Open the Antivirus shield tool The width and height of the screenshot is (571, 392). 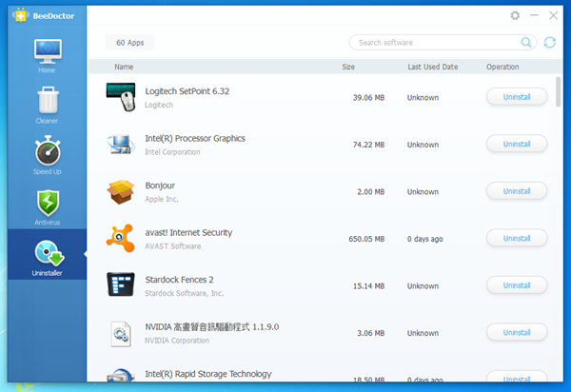48,207
